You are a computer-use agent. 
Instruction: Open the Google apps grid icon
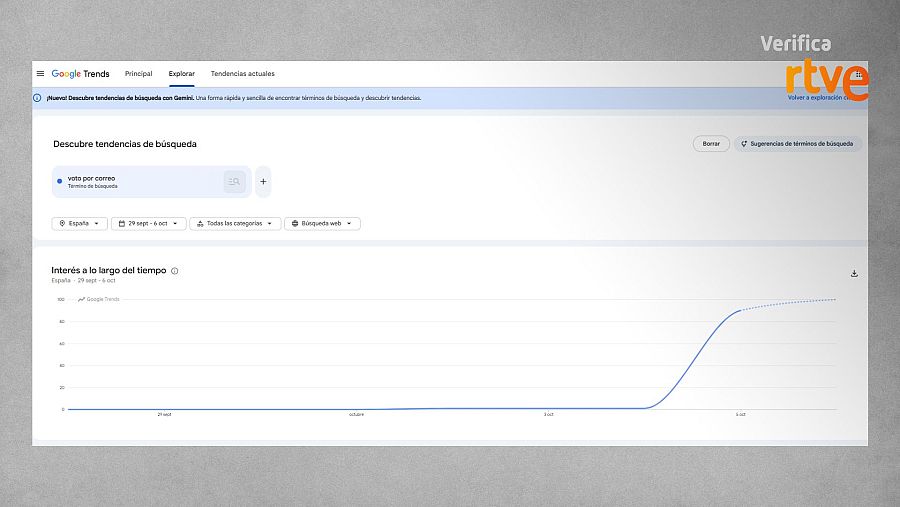859,74
